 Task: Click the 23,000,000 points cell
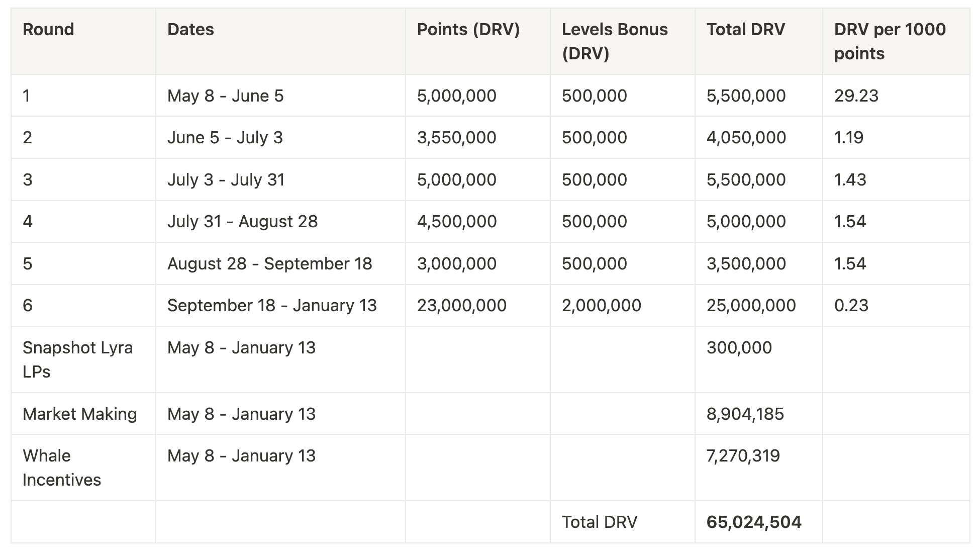tap(462, 305)
